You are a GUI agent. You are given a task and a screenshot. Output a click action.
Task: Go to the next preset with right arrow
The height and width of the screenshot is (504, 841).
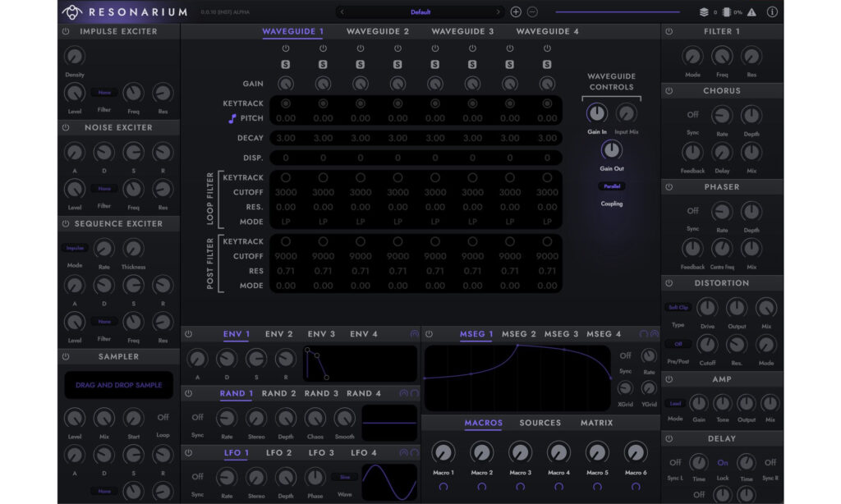pyautogui.click(x=497, y=11)
